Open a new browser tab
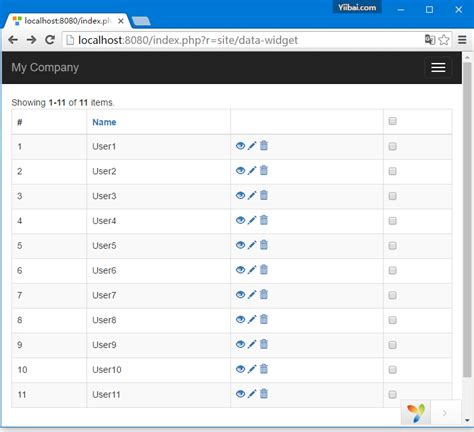This screenshot has width=474, height=432. pyautogui.click(x=141, y=21)
